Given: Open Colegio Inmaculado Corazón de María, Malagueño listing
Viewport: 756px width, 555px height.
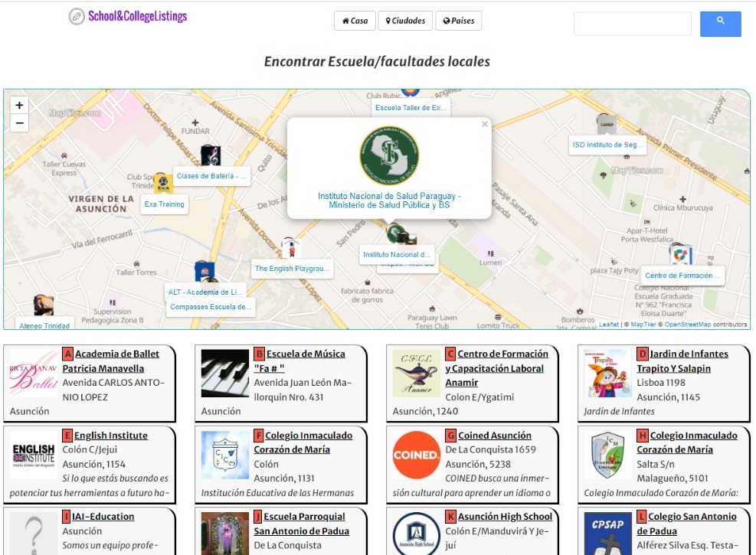Looking at the screenshot, I should click(x=687, y=442).
